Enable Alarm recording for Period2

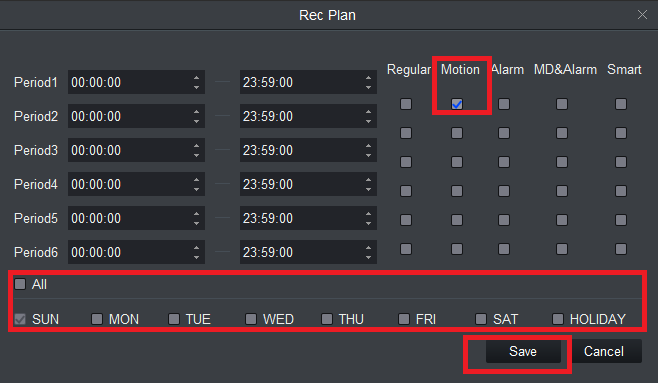coord(504,133)
